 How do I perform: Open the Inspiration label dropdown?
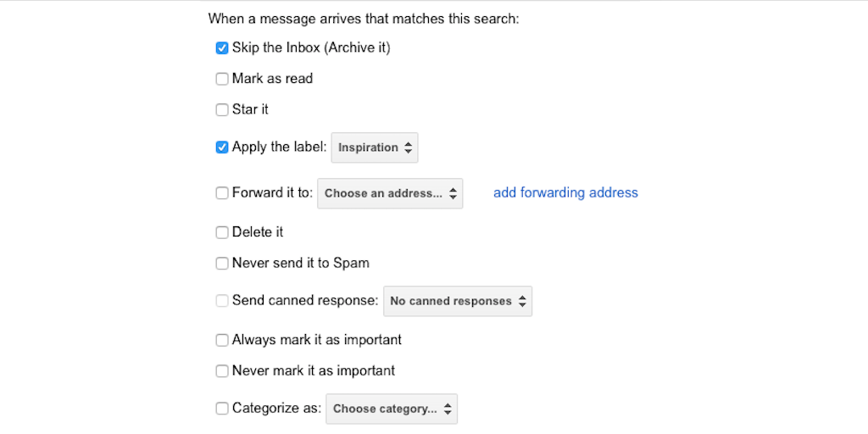tap(375, 147)
